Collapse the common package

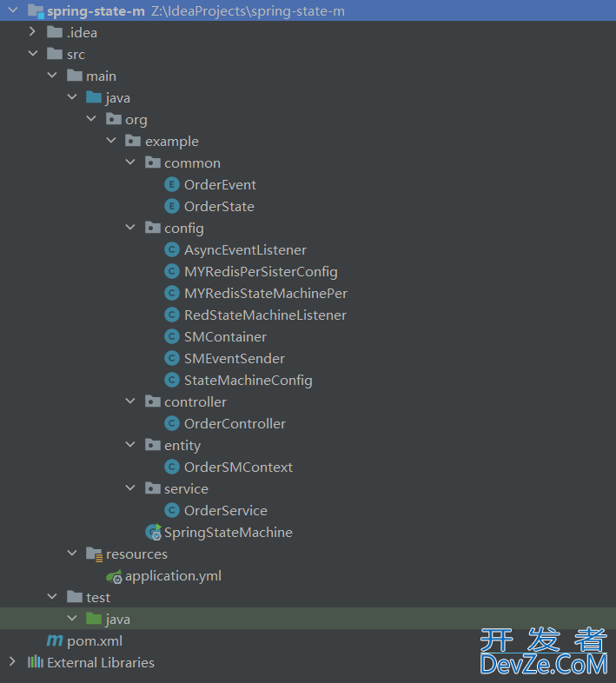point(130,163)
